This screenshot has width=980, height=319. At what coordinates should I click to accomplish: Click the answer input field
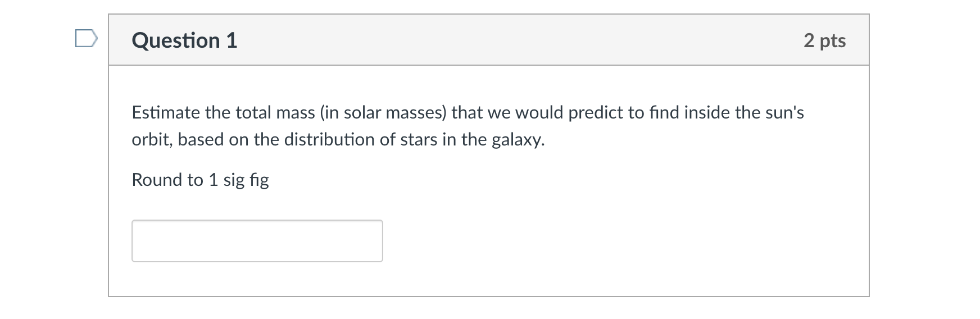pos(257,241)
